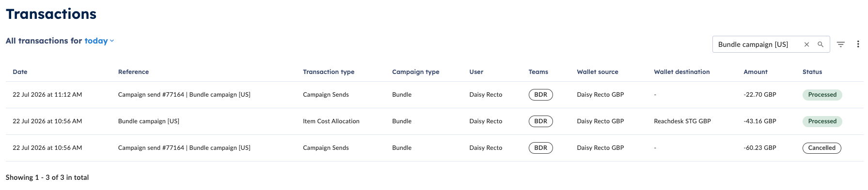
Task: Click the Processed status badge for -43.16 GBP
Action: tap(822, 121)
